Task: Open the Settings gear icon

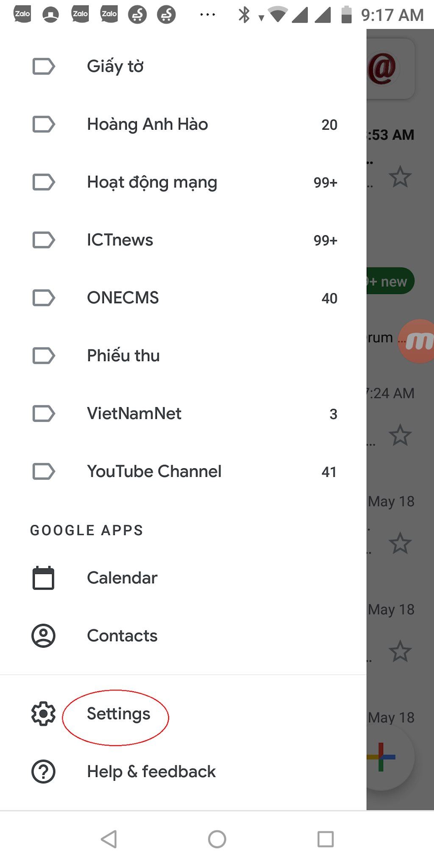Action: pos(43,714)
